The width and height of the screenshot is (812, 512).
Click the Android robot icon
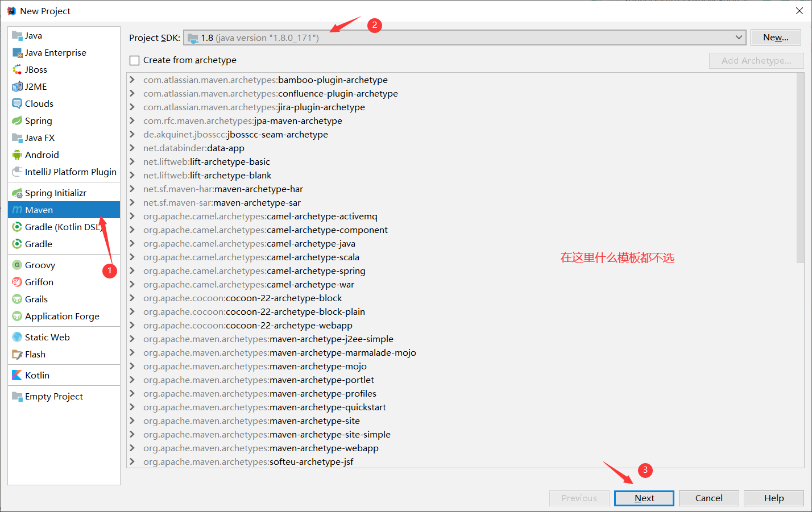click(17, 155)
